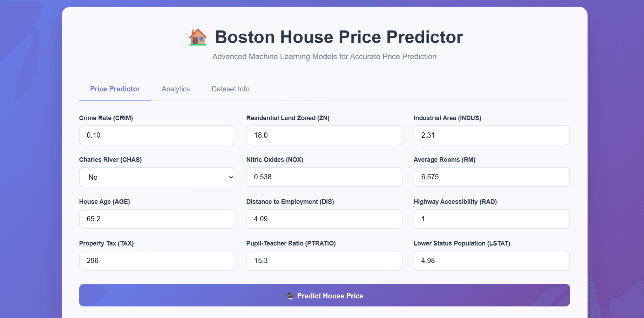Open the Dataset Info tab
Screen dimensions: 644x318
coord(230,89)
